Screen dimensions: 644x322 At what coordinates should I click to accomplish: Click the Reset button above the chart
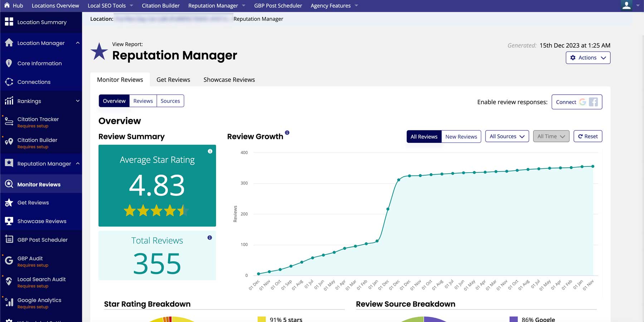(x=587, y=136)
